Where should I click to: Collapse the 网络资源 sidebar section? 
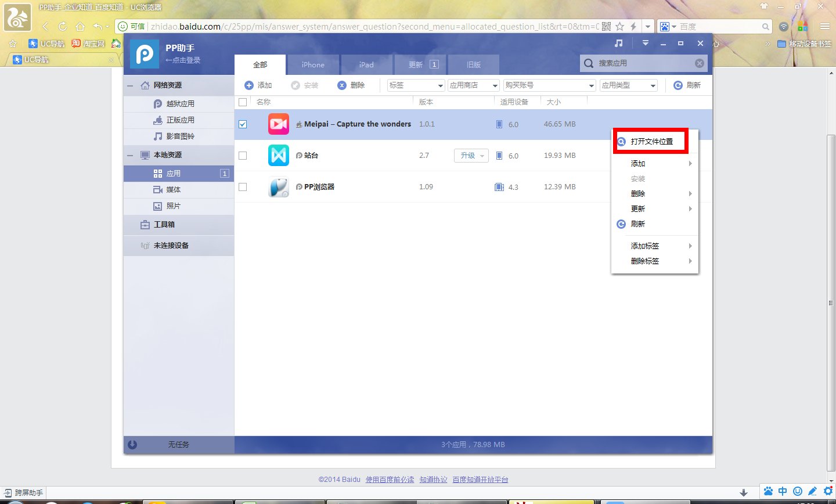[x=131, y=85]
